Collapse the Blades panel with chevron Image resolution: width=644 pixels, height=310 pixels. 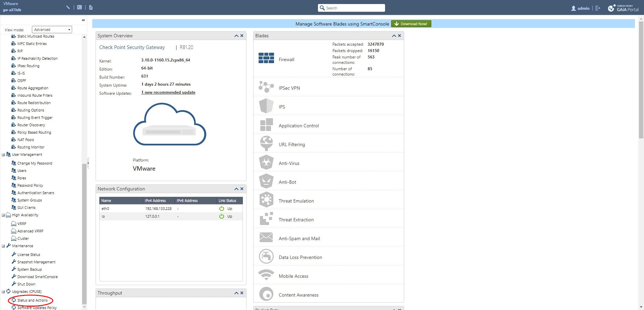pyautogui.click(x=394, y=36)
